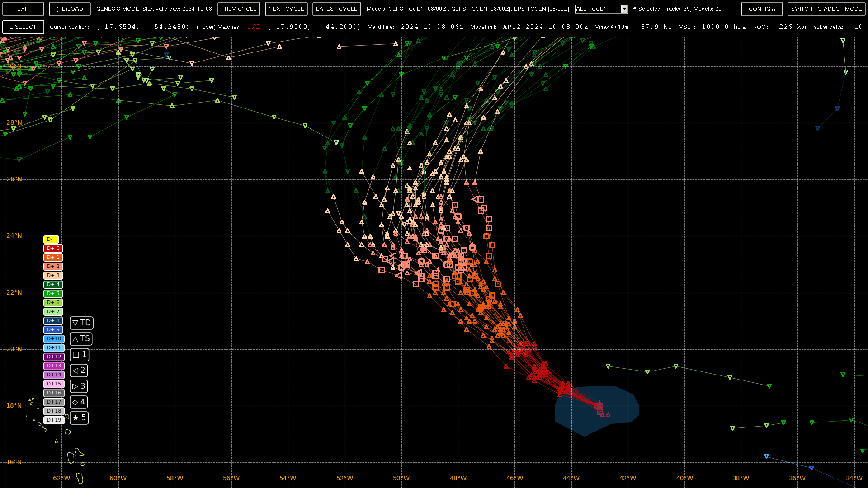The height and width of the screenshot is (488, 868).
Task: Toggle the D+ 7 day legend
Action: 53,312
